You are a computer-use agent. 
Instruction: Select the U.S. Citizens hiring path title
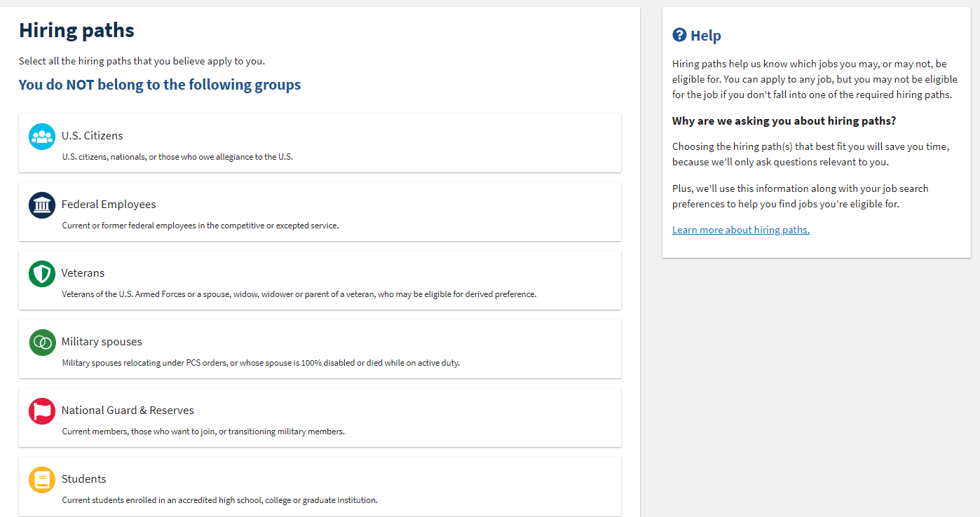(x=92, y=136)
